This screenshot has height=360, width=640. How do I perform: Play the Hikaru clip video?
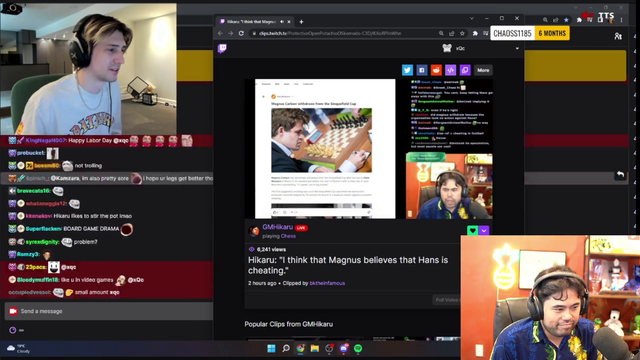[368, 149]
